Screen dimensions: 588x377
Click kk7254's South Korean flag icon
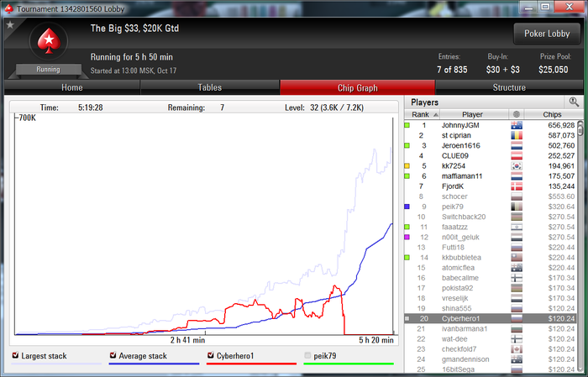click(x=517, y=166)
